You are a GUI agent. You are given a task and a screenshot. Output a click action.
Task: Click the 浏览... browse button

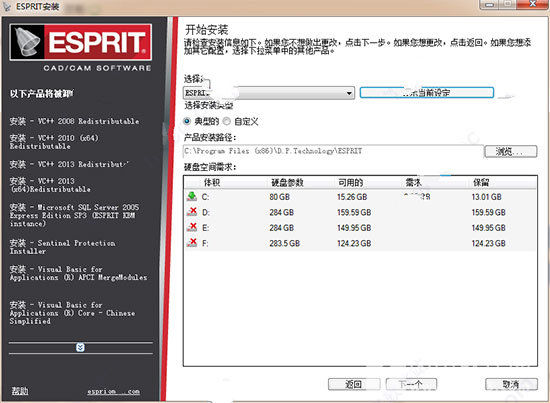[510, 152]
